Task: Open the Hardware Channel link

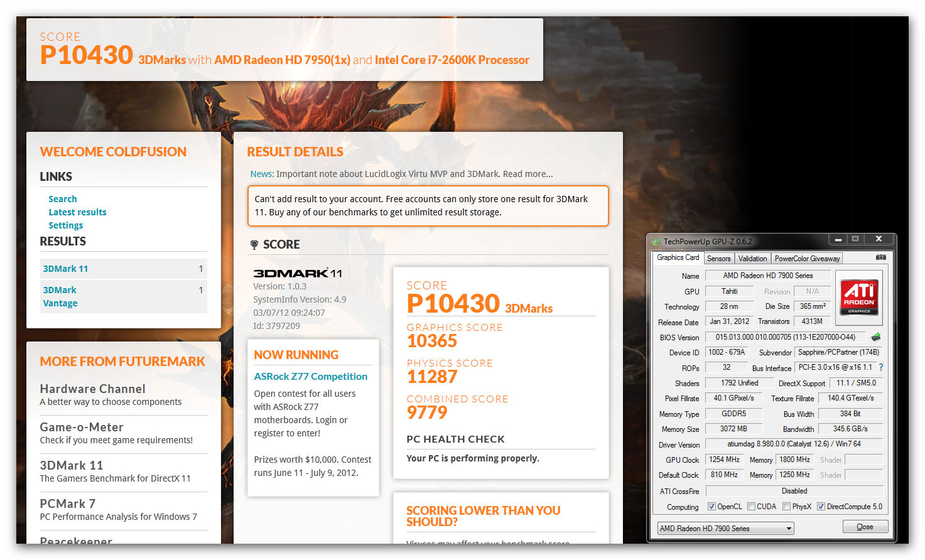Action: (92, 389)
